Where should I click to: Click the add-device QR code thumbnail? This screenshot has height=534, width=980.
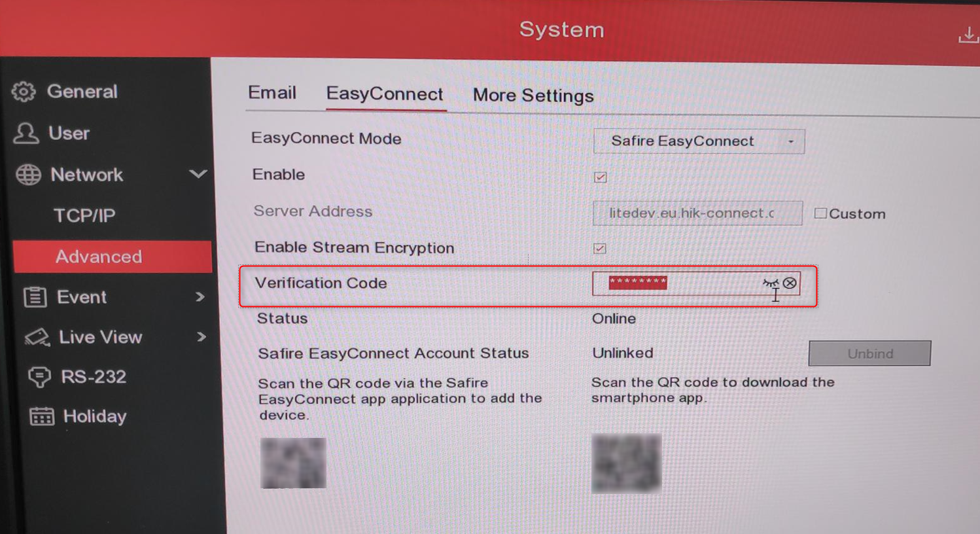click(293, 463)
